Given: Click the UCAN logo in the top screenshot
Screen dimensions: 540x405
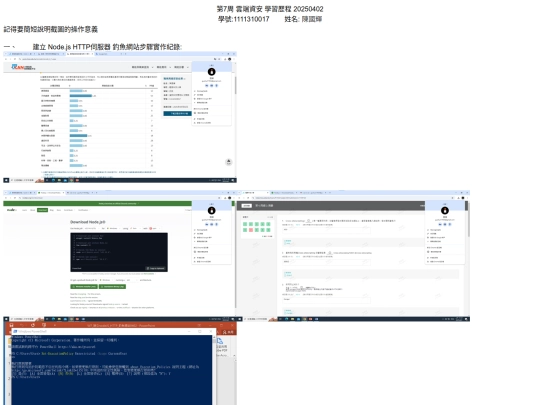Looking at the screenshot, I should (x=23, y=67).
